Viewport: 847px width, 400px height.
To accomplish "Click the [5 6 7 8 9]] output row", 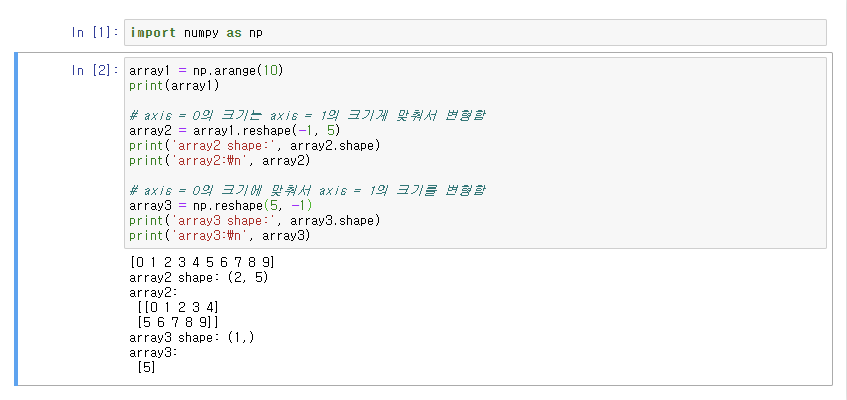I will (x=178, y=323).
